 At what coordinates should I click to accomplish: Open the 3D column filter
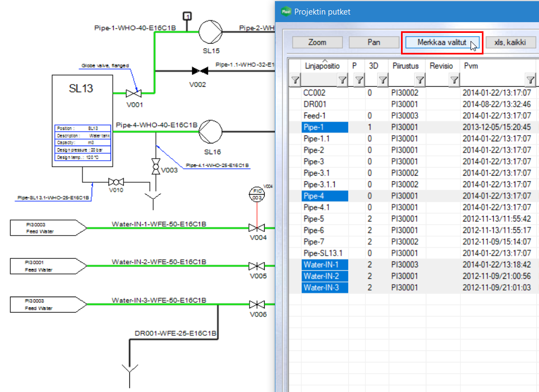pyautogui.click(x=383, y=80)
